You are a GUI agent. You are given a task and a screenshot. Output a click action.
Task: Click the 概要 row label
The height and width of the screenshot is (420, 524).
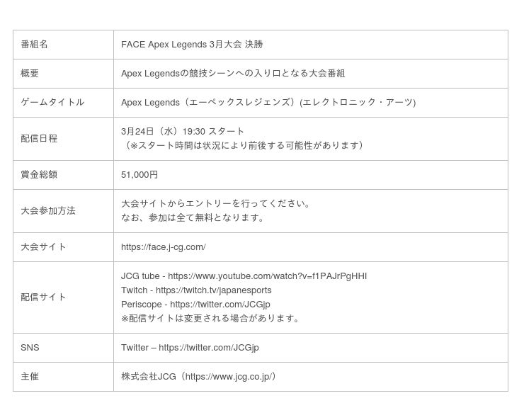30,74
